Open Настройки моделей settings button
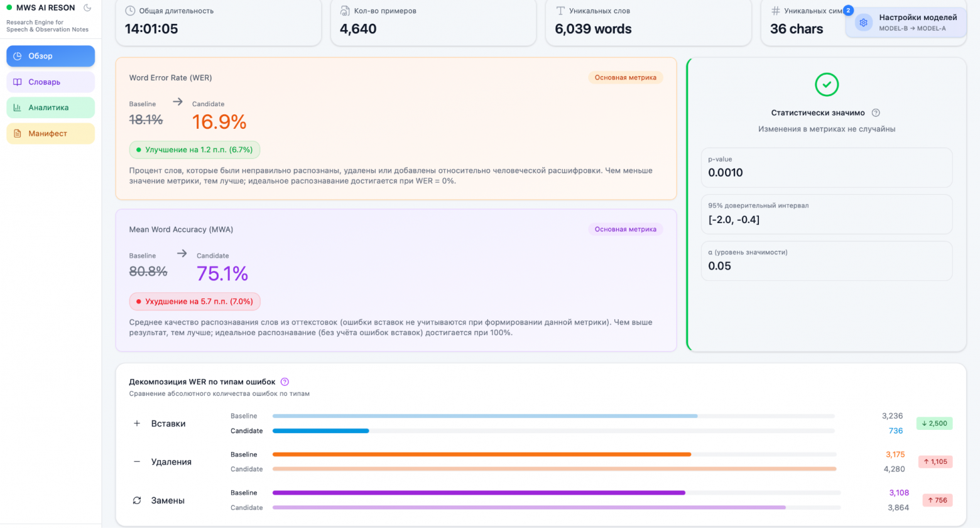The height and width of the screenshot is (528, 980). click(906, 23)
